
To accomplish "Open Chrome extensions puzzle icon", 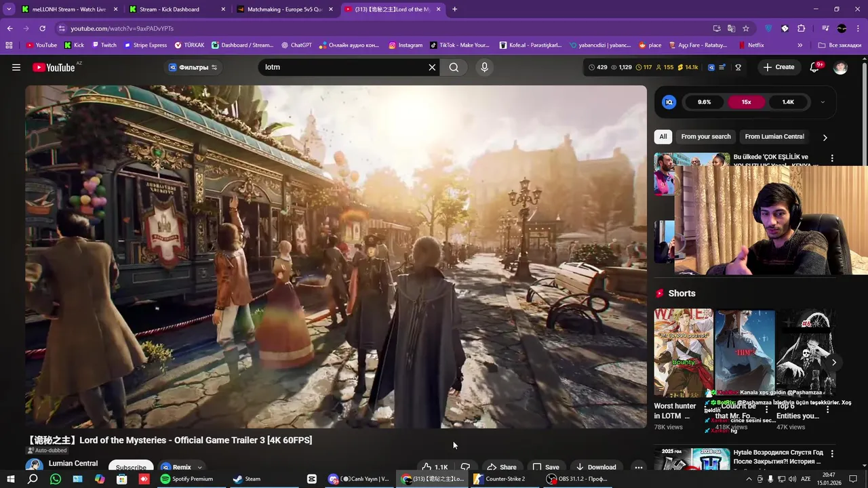I will point(802,28).
